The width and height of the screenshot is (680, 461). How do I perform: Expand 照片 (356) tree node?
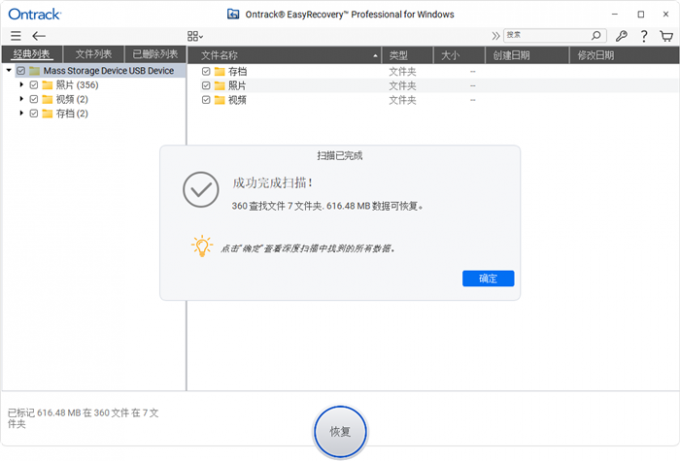[21, 85]
